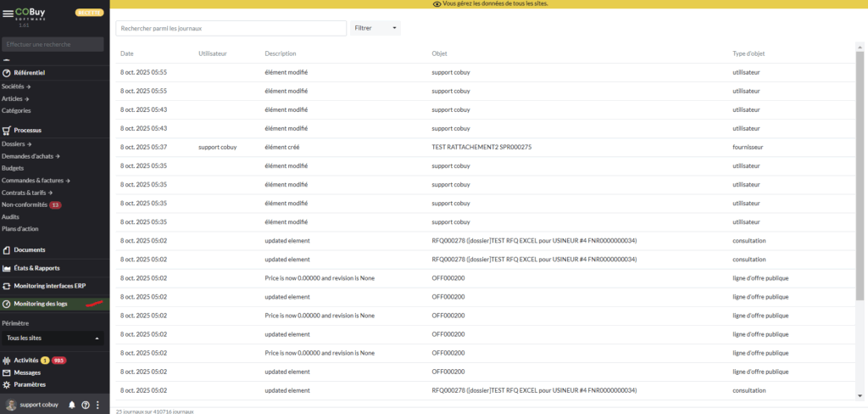The height and width of the screenshot is (414, 868).
Task: Click the log search input field
Action: pyautogui.click(x=231, y=28)
